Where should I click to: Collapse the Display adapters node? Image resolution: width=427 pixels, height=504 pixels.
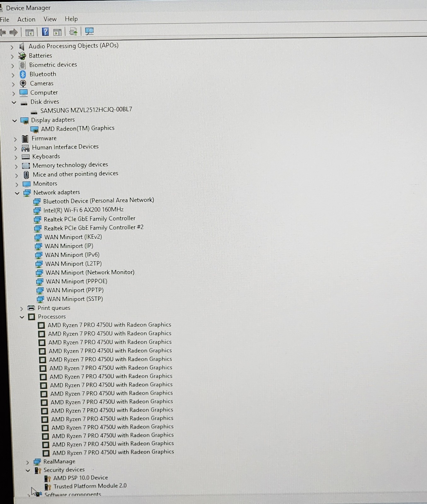coord(14,121)
